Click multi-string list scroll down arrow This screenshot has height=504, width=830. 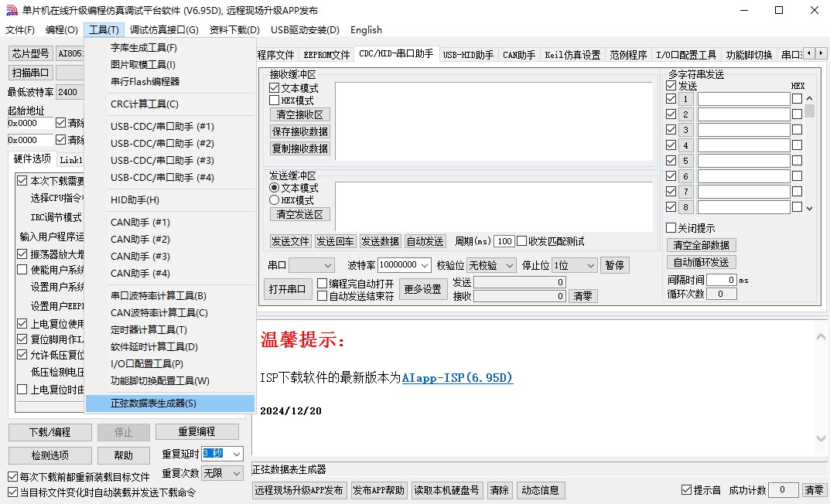click(809, 209)
